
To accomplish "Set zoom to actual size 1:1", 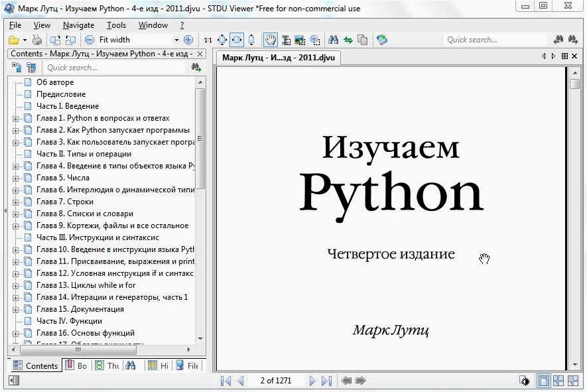I will click(x=208, y=40).
